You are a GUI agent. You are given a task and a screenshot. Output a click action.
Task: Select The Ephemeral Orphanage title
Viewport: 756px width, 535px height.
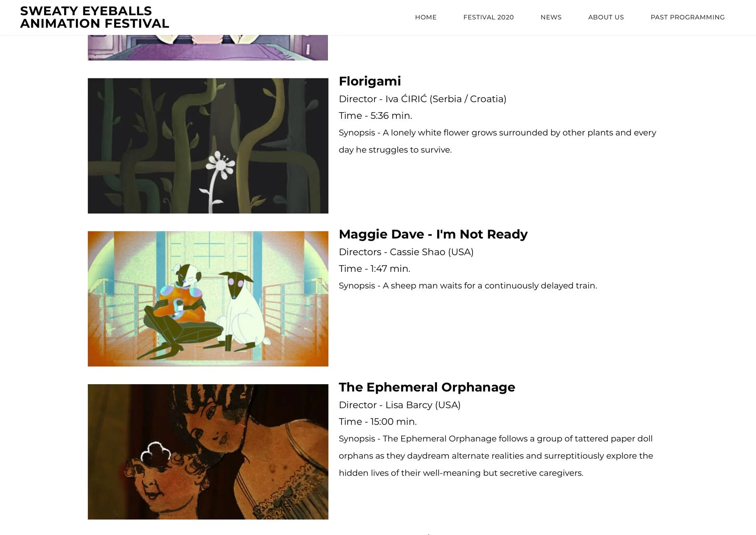[427, 387]
